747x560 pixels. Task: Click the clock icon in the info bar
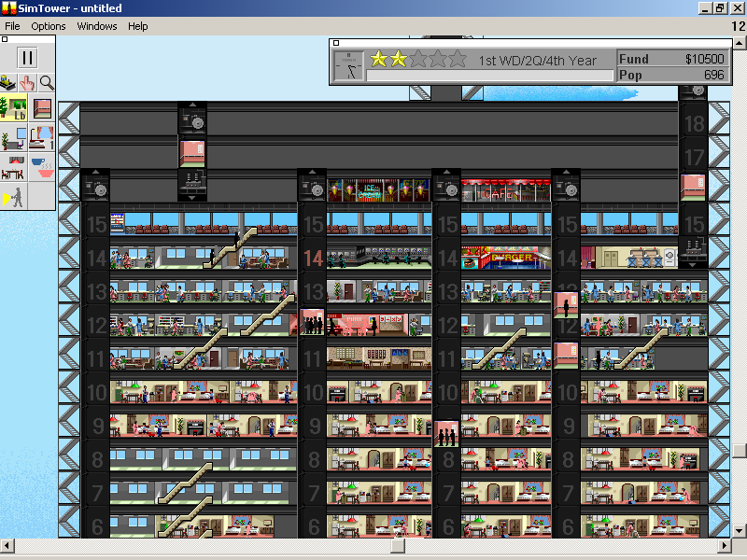[349, 65]
